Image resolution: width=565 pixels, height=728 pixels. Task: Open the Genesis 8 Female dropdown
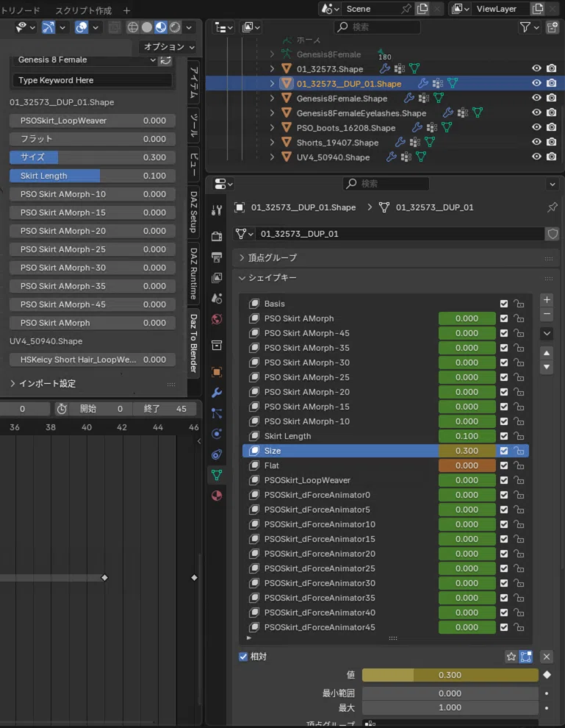tap(85, 60)
